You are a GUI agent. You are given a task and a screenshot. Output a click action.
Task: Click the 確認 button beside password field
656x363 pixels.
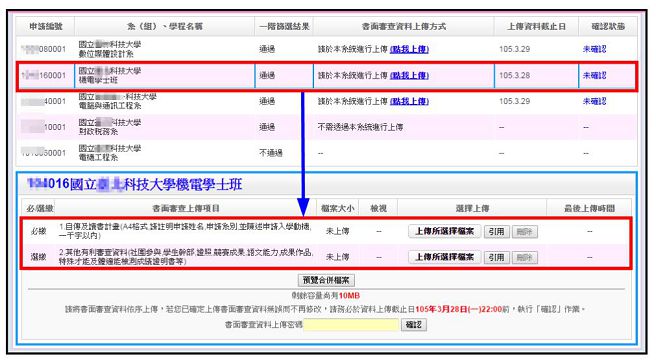click(414, 325)
